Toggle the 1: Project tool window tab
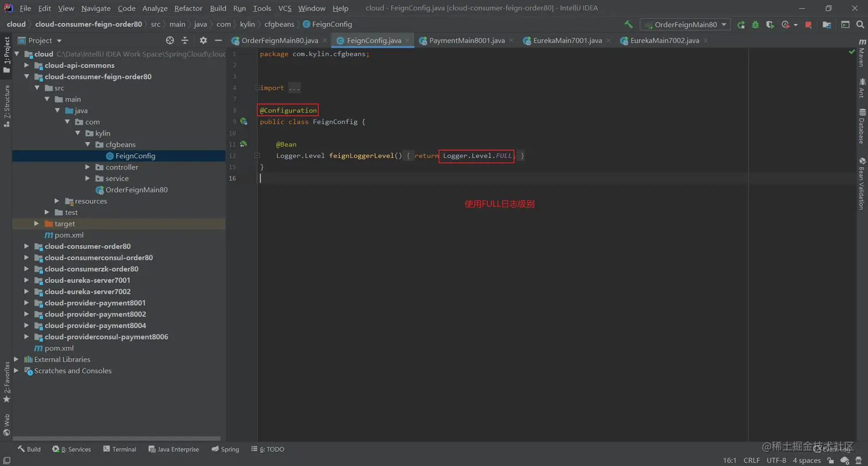868x466 pixels. 6,55
